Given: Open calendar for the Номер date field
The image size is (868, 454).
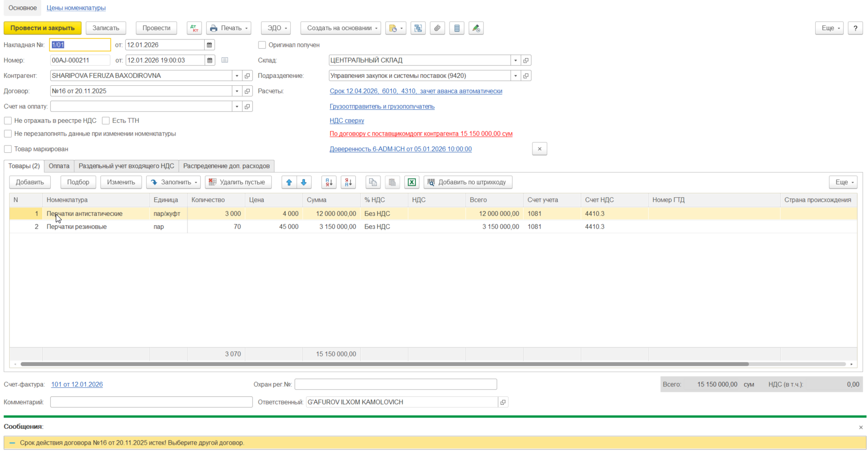Looking at the screenshot, I should click(x=210, y=60).
